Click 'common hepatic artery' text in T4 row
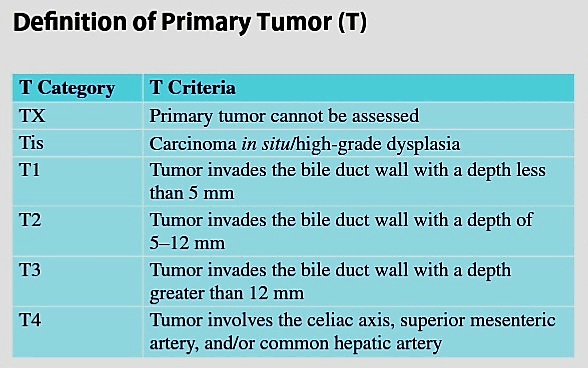588x368 pixels. click(351, 343)
